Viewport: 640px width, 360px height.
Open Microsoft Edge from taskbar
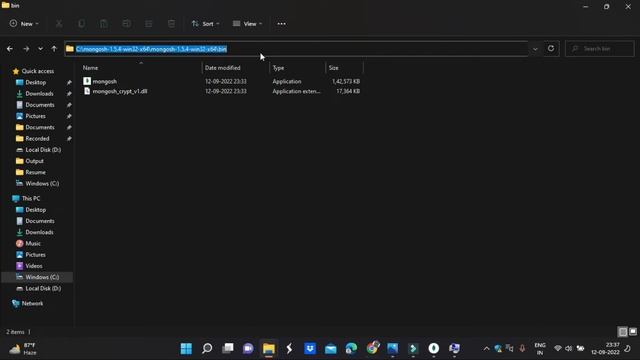tap(351, 348)
